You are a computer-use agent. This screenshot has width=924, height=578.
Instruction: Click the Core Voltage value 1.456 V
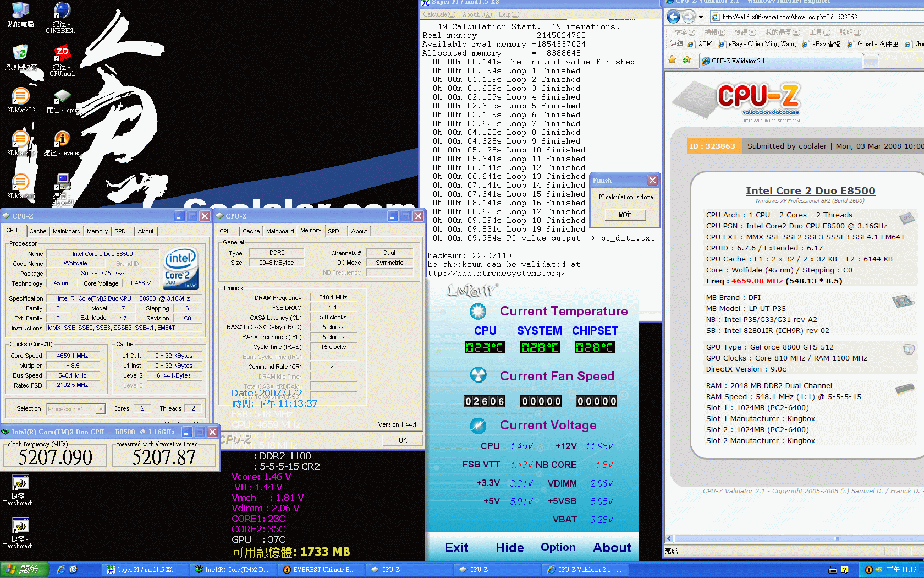tap(140, 283)
